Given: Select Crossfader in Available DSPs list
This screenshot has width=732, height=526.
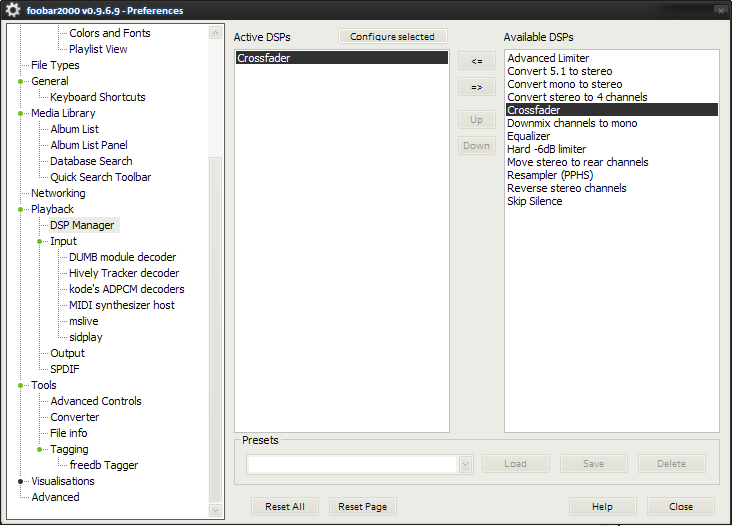Looking at the screenshot, I should (612, 110).
